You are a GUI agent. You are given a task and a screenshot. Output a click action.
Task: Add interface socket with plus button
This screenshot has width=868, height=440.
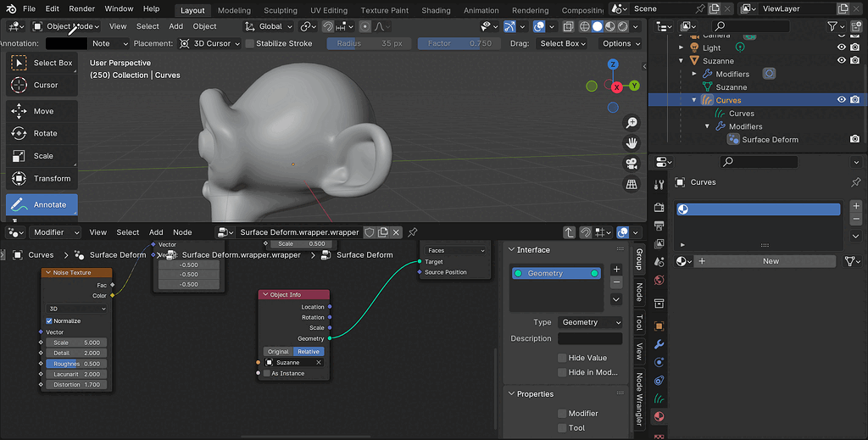click(616, 270)
